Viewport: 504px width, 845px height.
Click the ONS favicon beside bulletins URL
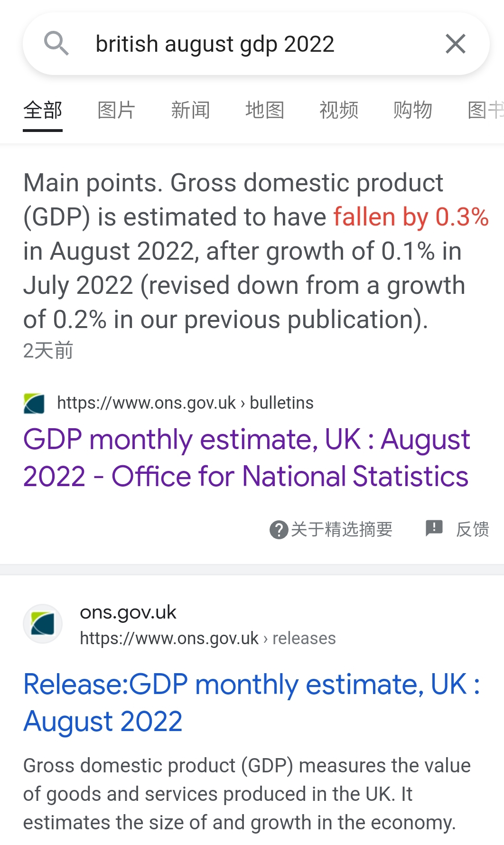point(34,404)
